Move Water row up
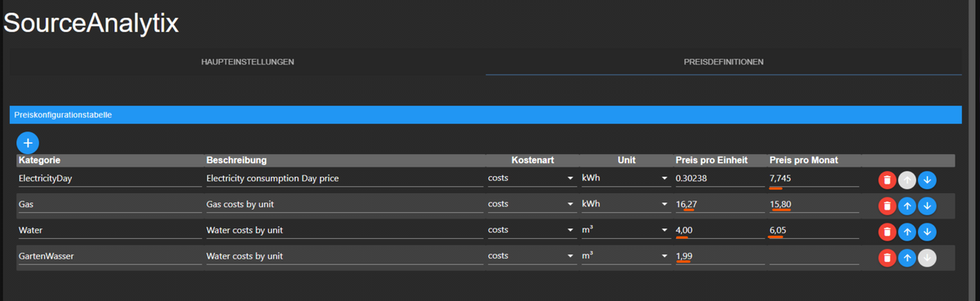This screenshot has height=301, width=980. (x=906, y=232)
